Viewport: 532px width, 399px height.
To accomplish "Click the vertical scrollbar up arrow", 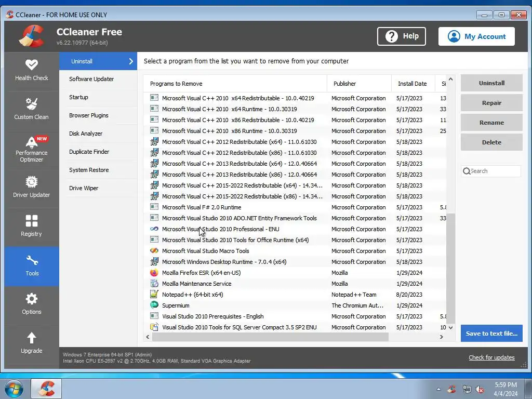I will tap(450, 79).
